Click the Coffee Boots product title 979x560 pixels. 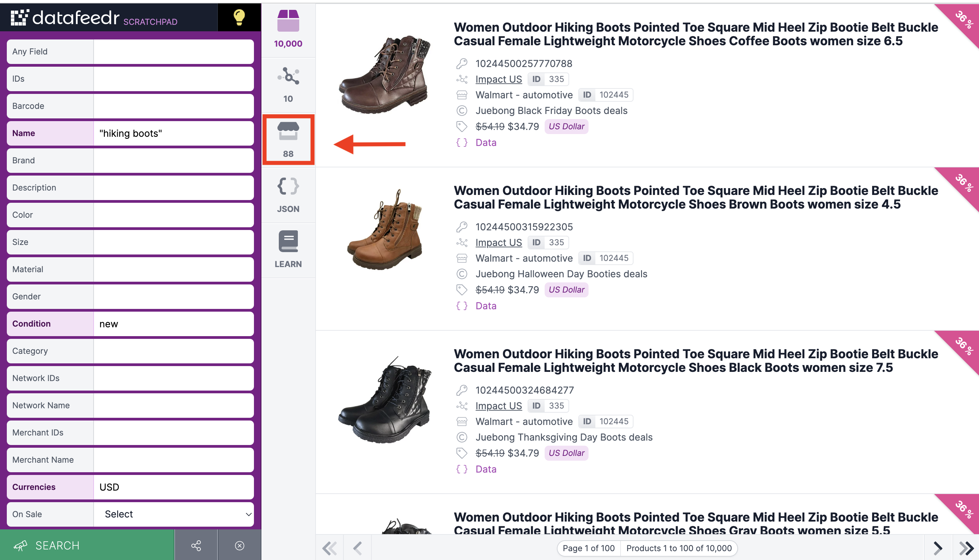pos(696,34)
